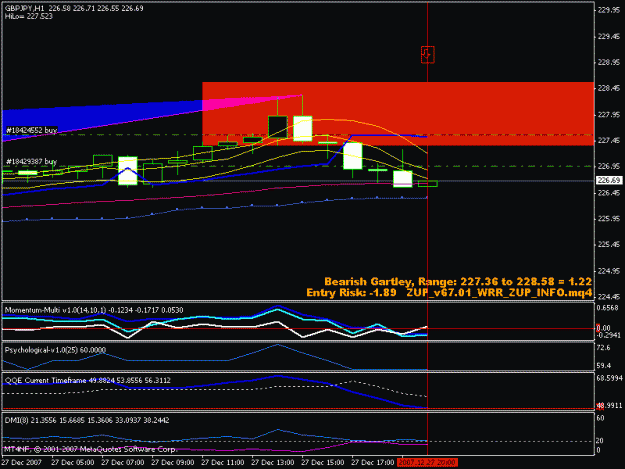
Task: Select the latest small green candle at price line
Action: [x=428, y=184]
